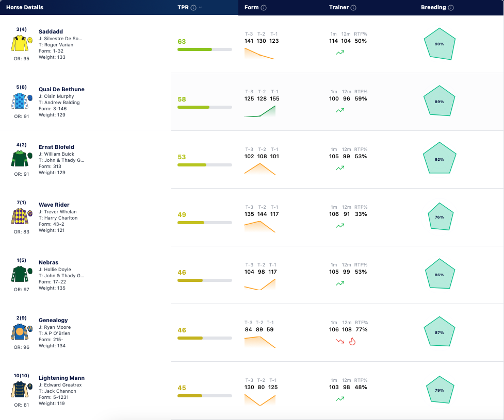Click the TPR info icon

pos(193,8)
